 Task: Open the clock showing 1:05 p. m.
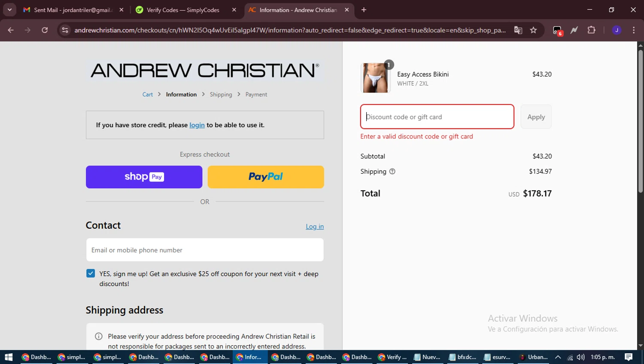point(603,357)
